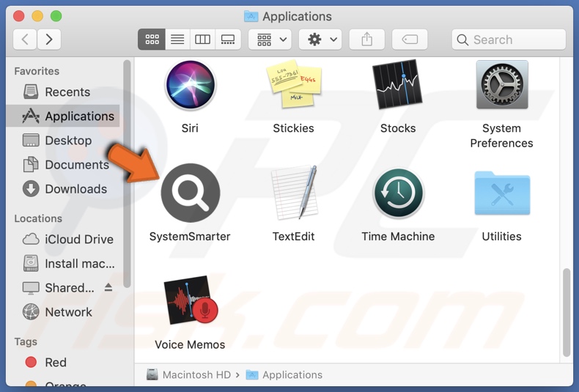Click the Applications folder icon in title bar

(x=251, y=16)
